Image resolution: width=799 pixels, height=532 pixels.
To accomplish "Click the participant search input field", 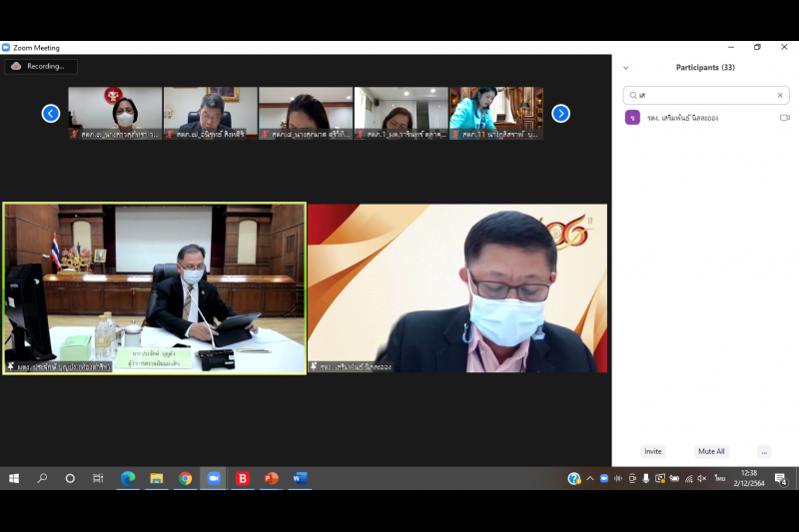I will [704, 96].
